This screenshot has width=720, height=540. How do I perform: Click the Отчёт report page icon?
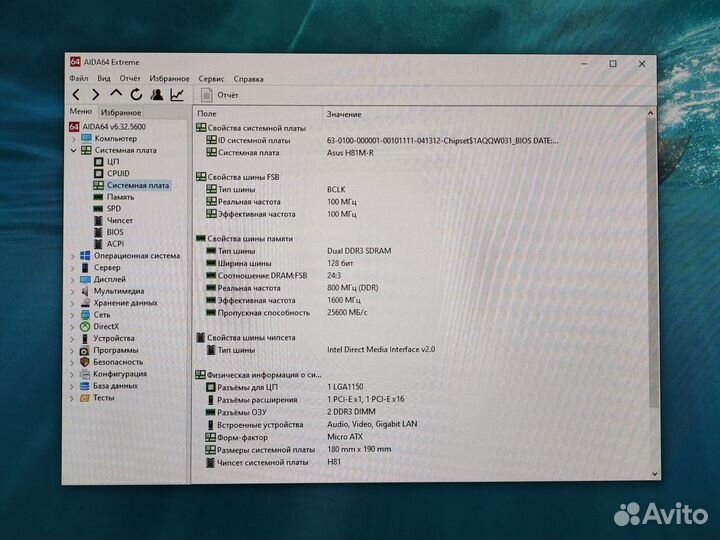[207, 95]
